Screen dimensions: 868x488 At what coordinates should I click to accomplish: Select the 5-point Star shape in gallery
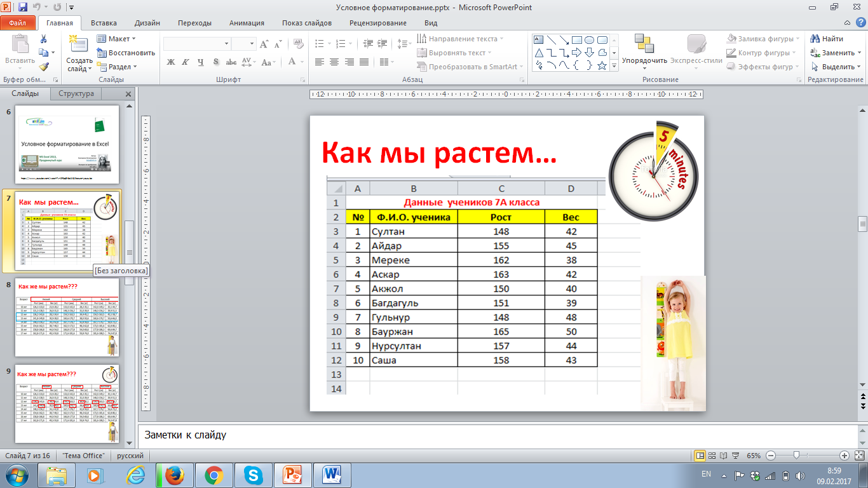(x=601, y=65)
